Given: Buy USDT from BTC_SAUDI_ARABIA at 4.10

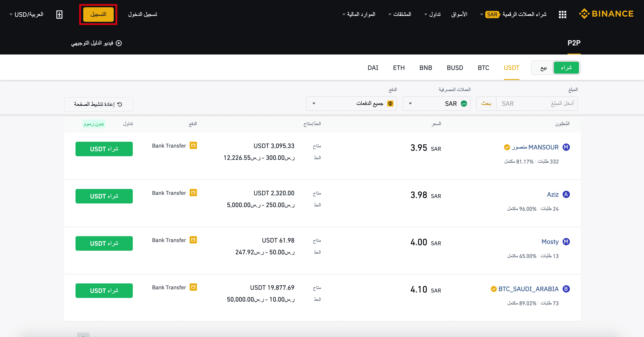Looking at the screenshot, I should [x=104, y=291].
